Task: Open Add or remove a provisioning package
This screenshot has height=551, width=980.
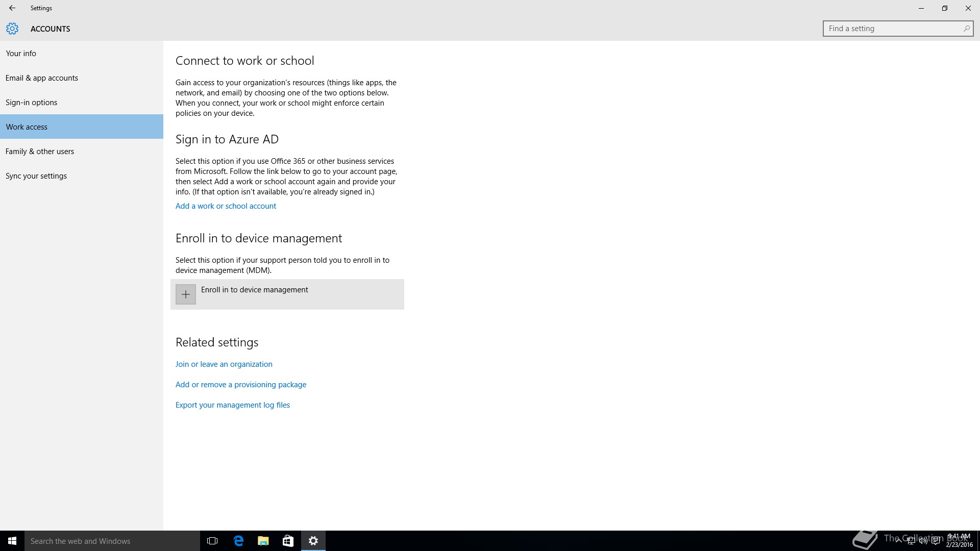Action: click(x=241, y=385)
